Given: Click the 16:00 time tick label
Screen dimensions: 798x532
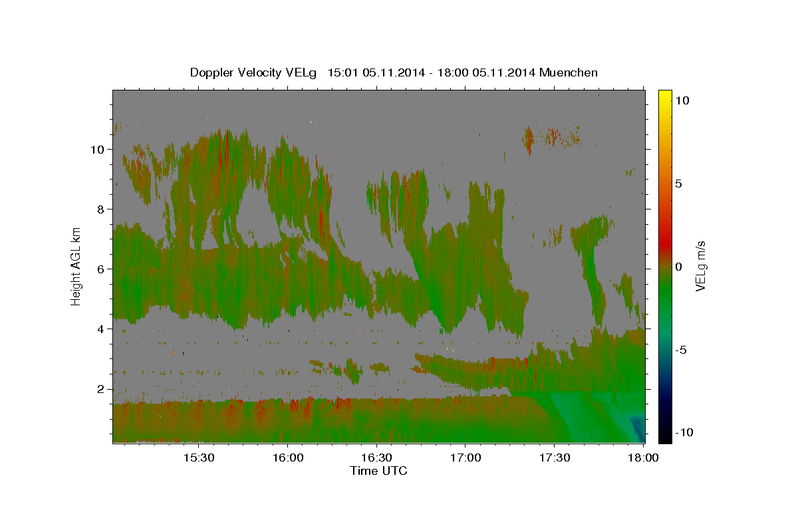Looking at the screenshot, I should pos(287,458).
